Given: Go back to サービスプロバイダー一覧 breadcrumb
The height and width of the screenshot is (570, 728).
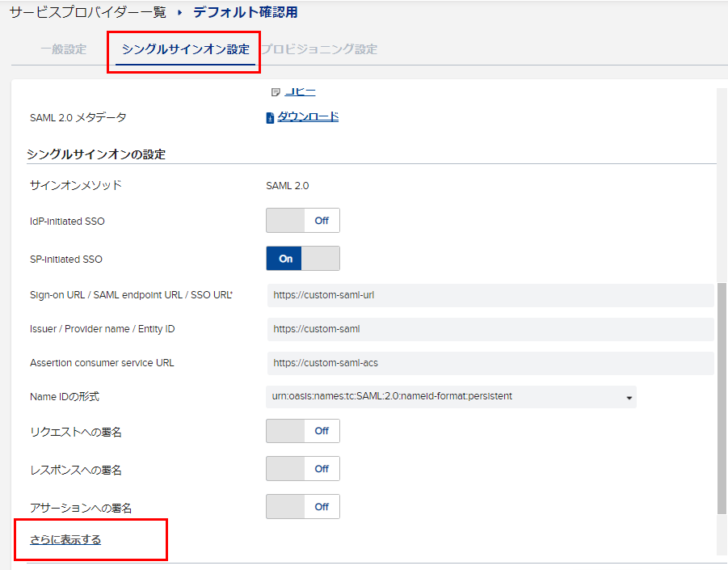Looking at the screenshot, I should click(88, 12).
